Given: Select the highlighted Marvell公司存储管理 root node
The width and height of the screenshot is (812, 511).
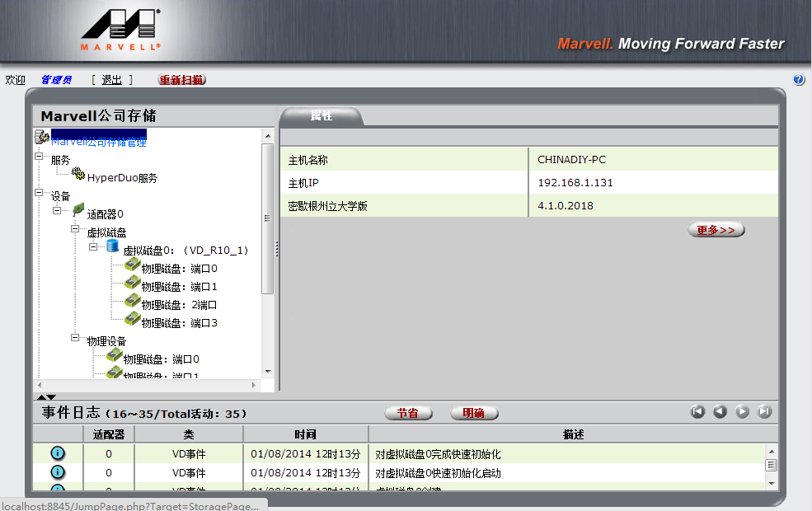Looking at the screenshot, I should click(98, 138).
